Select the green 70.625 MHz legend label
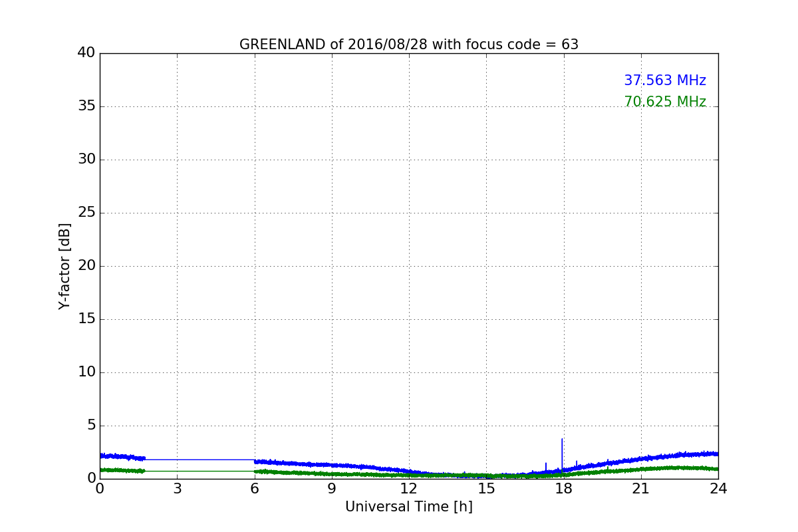This screenshot has width=798, height=532. 665,102
